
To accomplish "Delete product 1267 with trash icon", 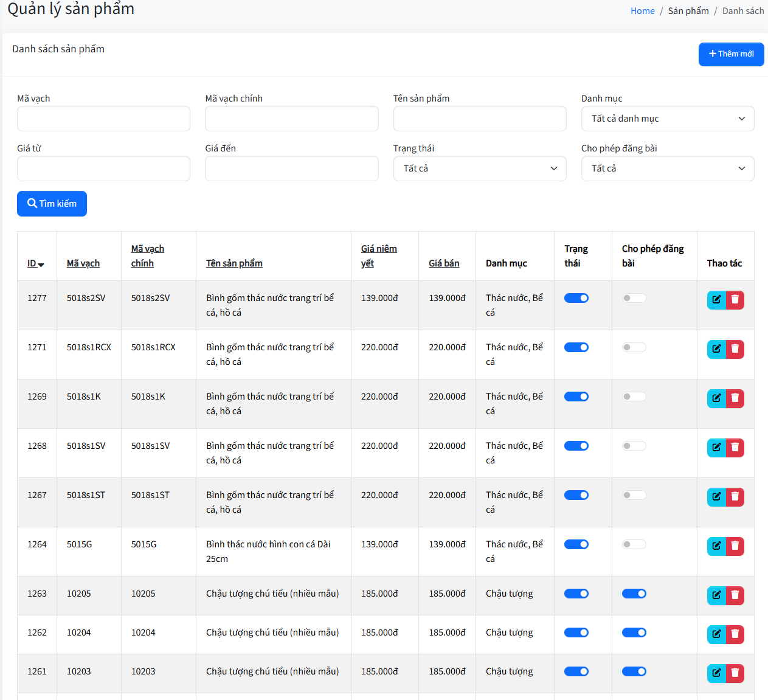I will 735,497.
